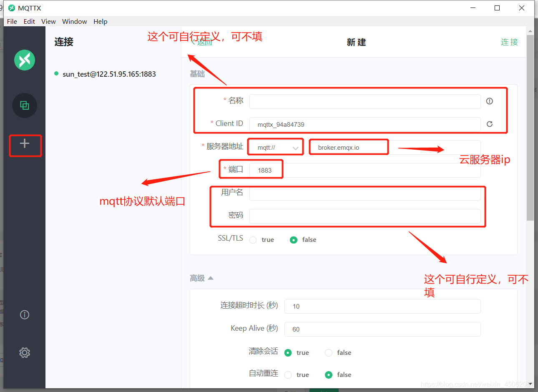
Task: Select SSL/TLS true radio button
Action: (x=253, y=240)
